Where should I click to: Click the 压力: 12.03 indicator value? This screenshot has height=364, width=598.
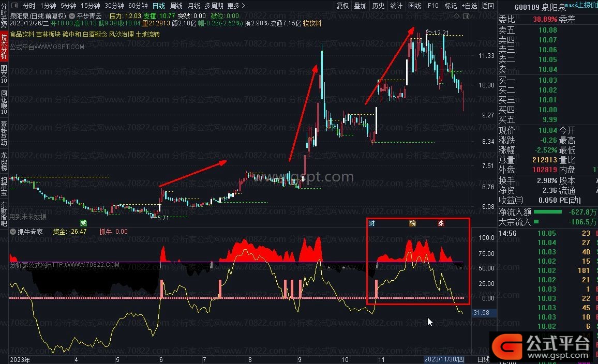point(125,16)
